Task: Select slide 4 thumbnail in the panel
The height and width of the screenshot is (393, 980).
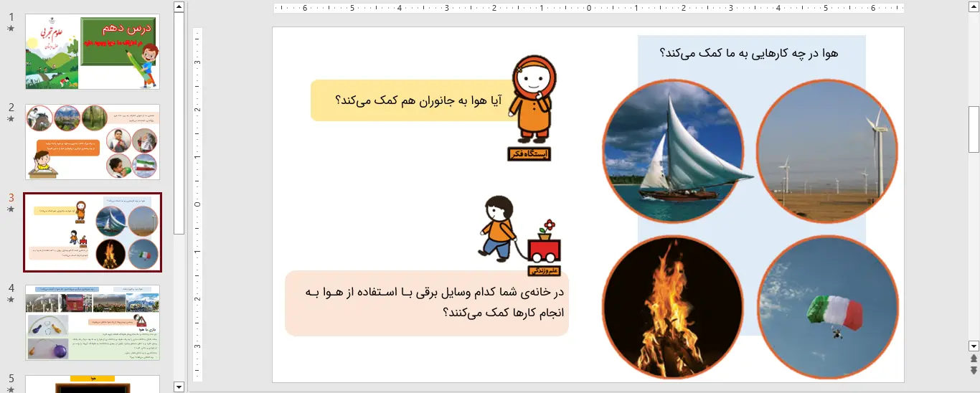Action: [93, 322]
